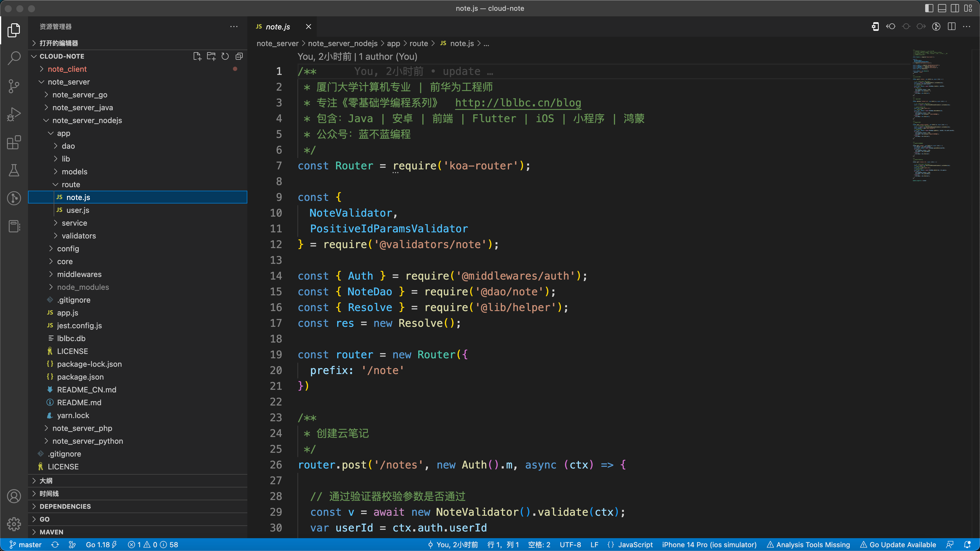Open the Run and Debug view
The height and width of the screenshot is (551, 980).
14,114
